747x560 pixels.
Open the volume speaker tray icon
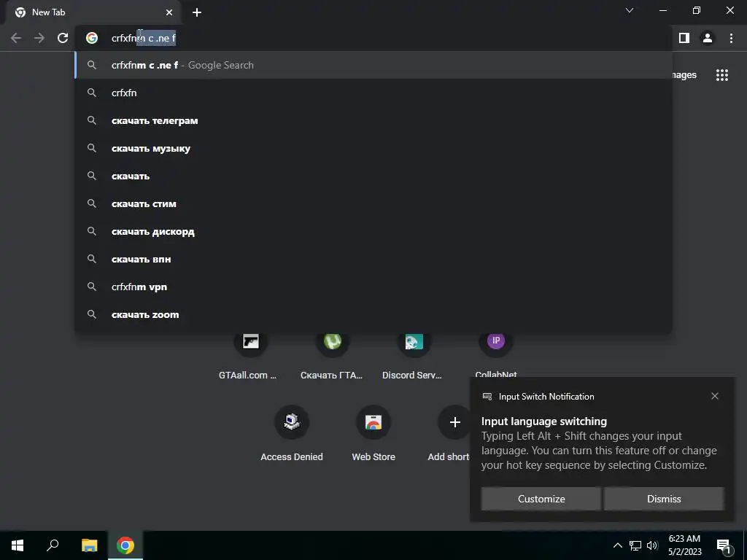652,545
